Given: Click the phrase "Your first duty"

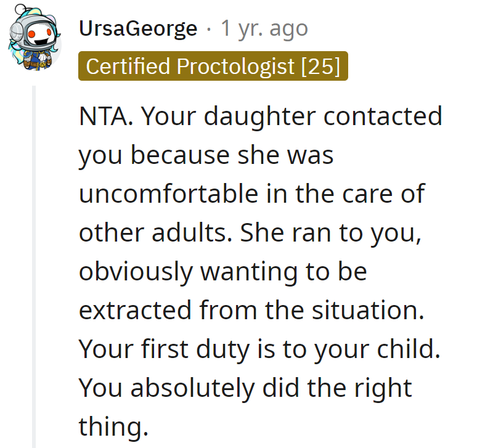Looking at the screenshot, I should tap(165, 349).
